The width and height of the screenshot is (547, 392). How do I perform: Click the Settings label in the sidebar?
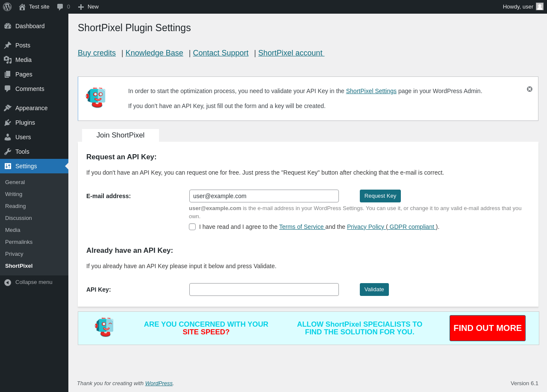(x=26, y=166)
